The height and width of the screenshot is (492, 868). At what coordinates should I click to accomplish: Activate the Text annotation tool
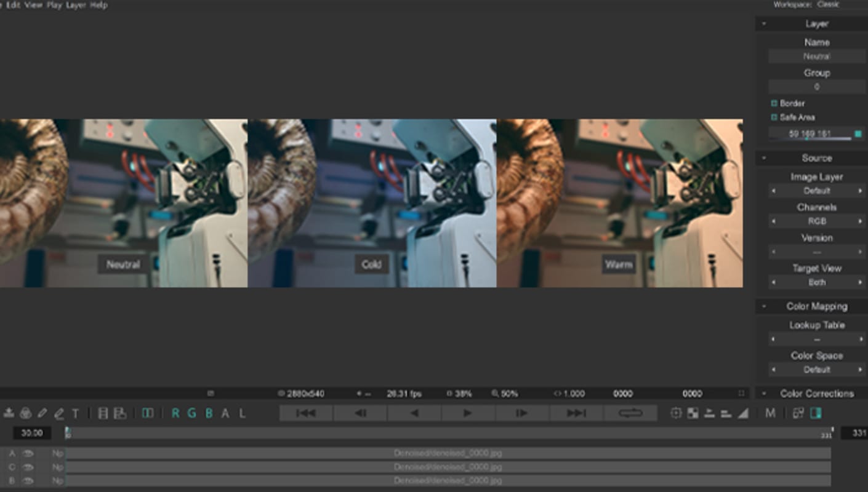tap(76, 413)
